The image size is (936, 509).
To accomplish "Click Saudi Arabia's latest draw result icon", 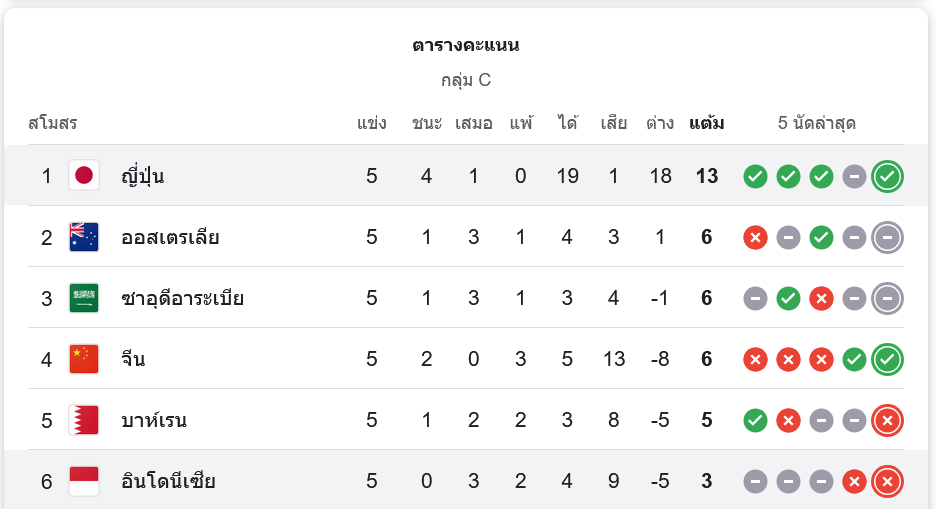I will (x=887, y=298).
